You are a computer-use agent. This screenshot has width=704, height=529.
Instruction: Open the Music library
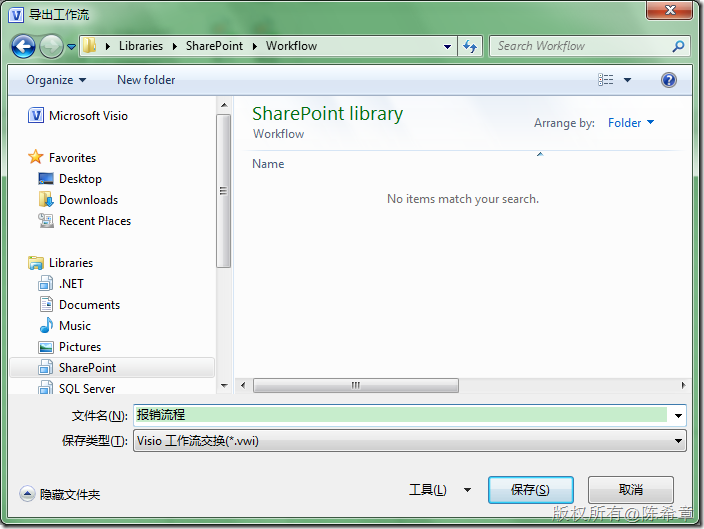tap(75, 326)
